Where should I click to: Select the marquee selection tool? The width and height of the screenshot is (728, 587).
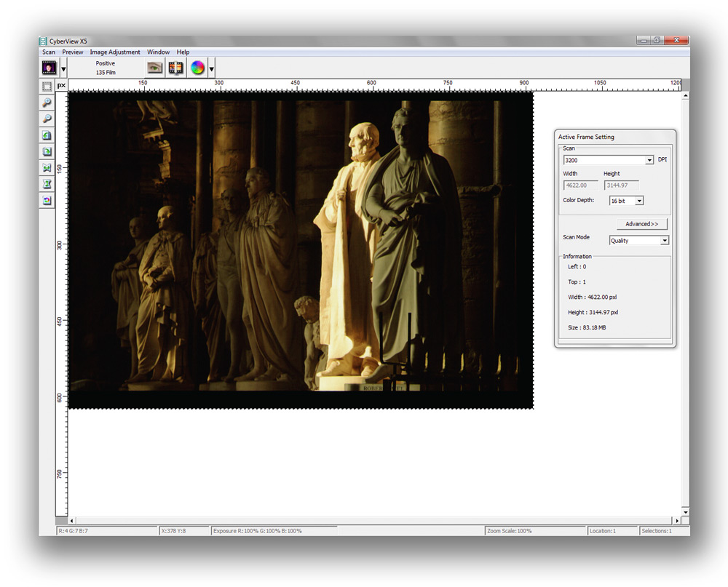(47, 87)
